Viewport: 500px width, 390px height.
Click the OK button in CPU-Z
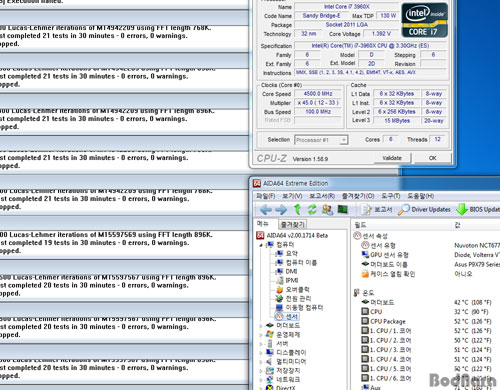433,158
